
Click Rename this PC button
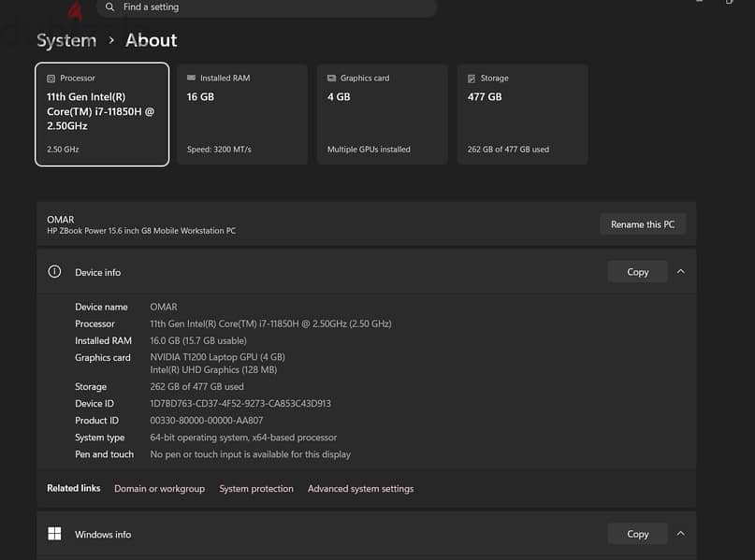point(643,224)
